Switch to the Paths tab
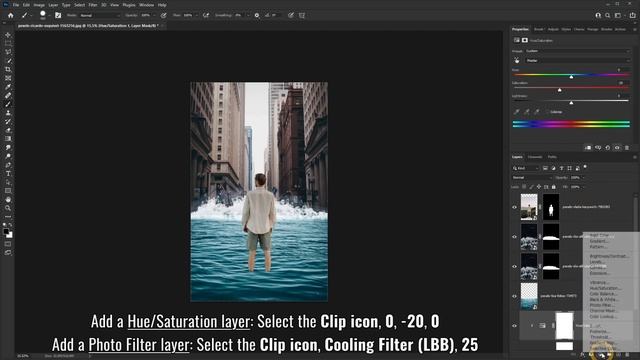This screenshot has height=360, width=640. tap(552, 157)
